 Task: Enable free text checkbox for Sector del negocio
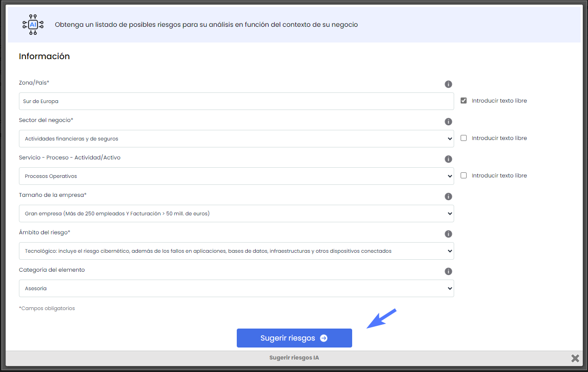tap(464, 138)
